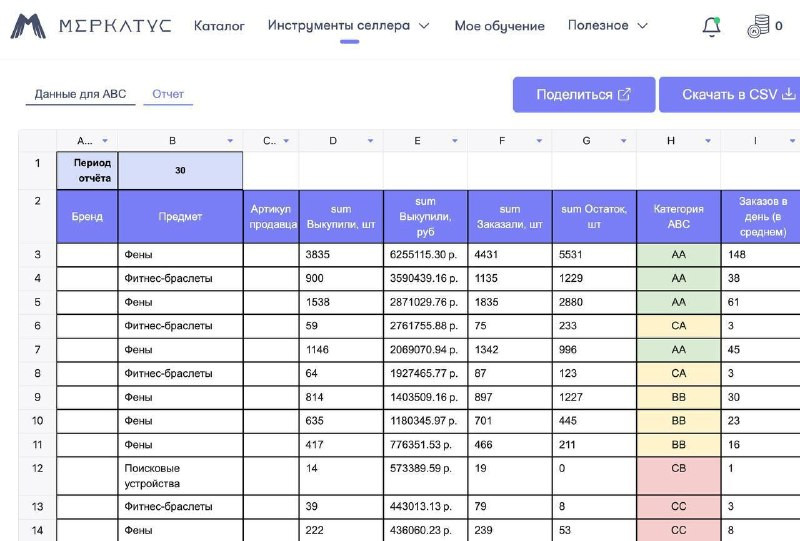Click sum Остаток, шт header
800x541 pixels.
tap(594, 217)
